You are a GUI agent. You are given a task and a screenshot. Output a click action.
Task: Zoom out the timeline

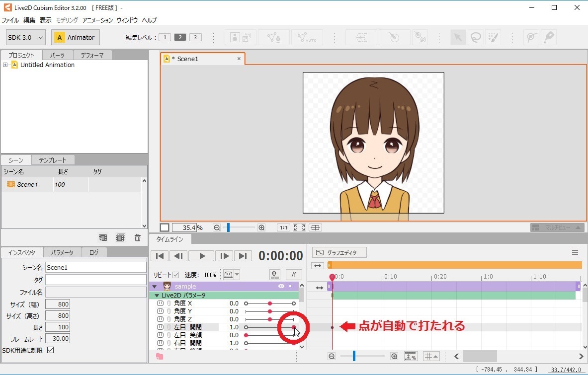click(332, 356)
